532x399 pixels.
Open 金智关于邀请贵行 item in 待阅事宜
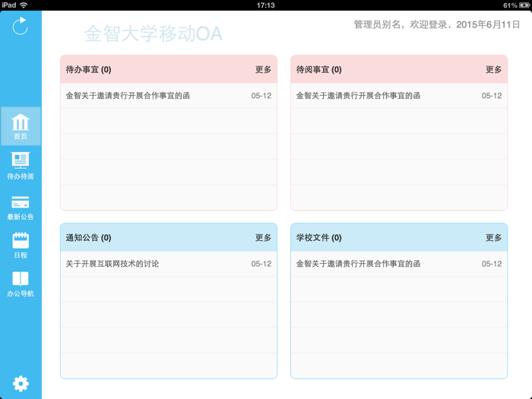coord(399,96)
